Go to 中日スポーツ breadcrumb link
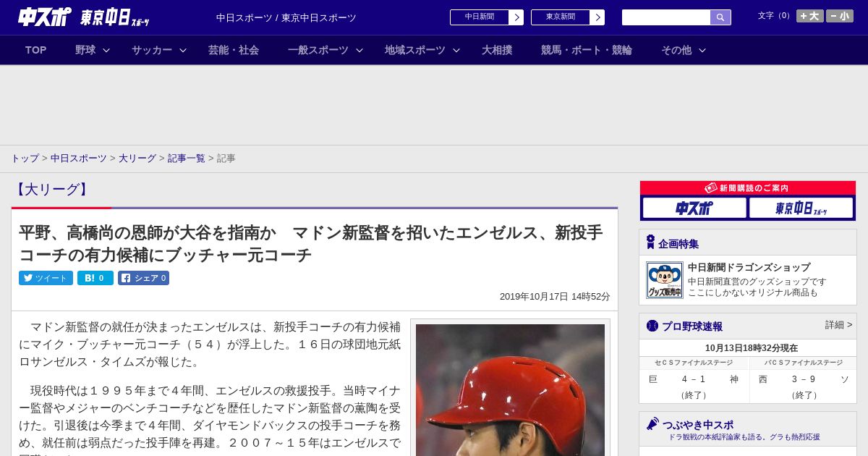Image resolution: width=868 pixels, height=456 pixels. pos(79,158)
